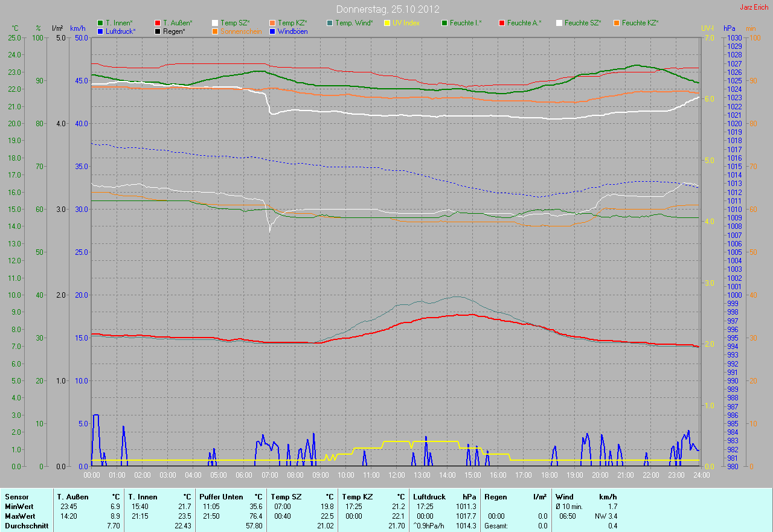Image resolution: width=773 pixels, height=532 pixels.
Task: Click the blue swatch beside Luftdruck*
Action: 100,31
